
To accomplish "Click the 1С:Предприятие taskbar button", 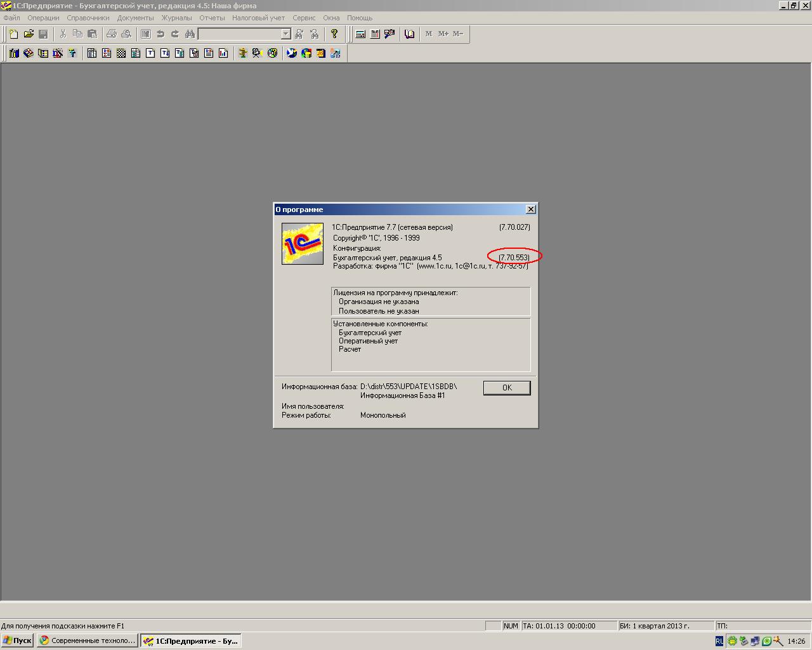I will (x=190, y=640).
